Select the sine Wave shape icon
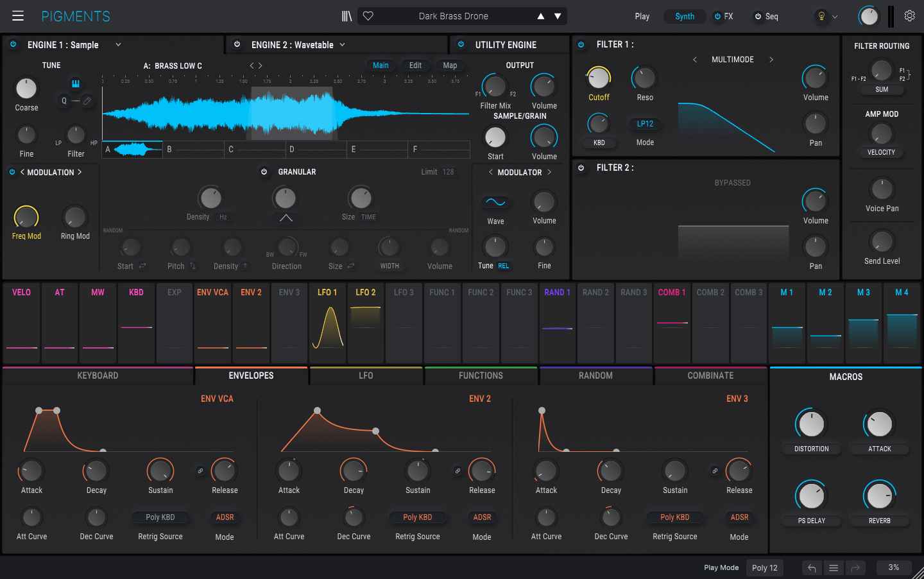 [x=495, y=202]
